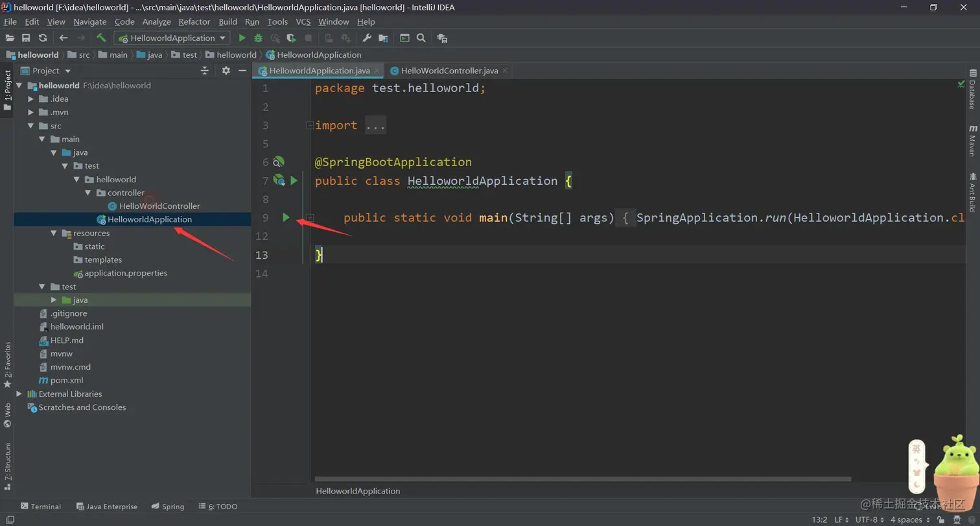The height and width of the screenshot is (526, 980).
Task: Navigate back with the left arrow icon
Action: point(64,38)
